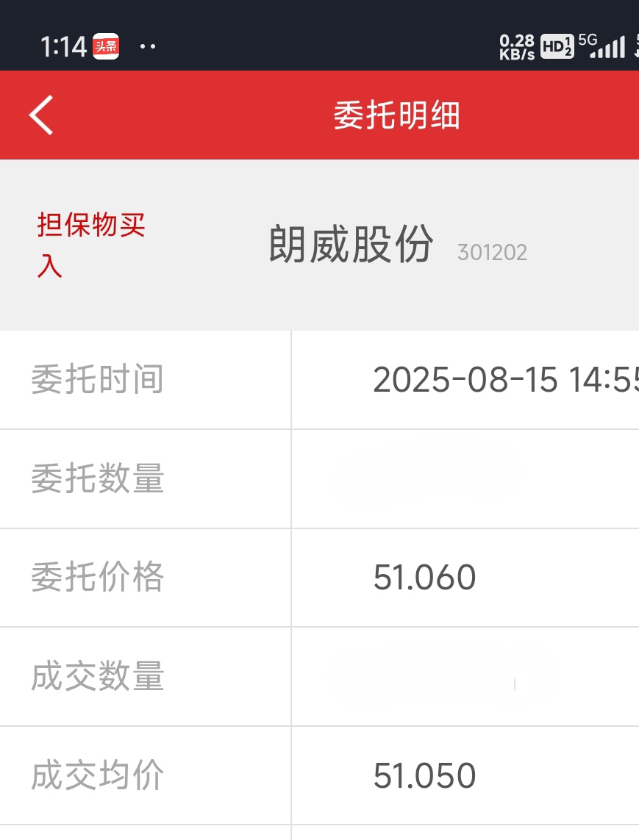Tap the network speed KB/s indicator
Screen dimensions: 639x840
(517, 47)
